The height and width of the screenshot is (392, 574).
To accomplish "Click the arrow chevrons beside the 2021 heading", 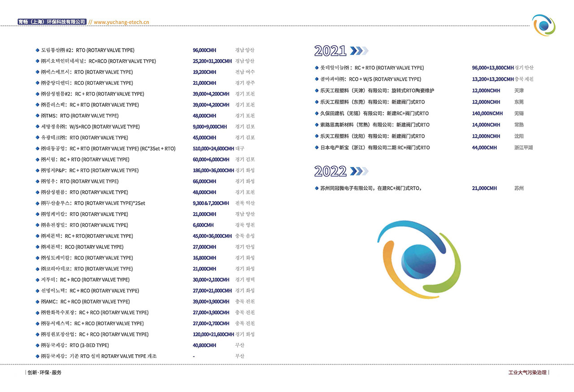I will click(359, 51).
